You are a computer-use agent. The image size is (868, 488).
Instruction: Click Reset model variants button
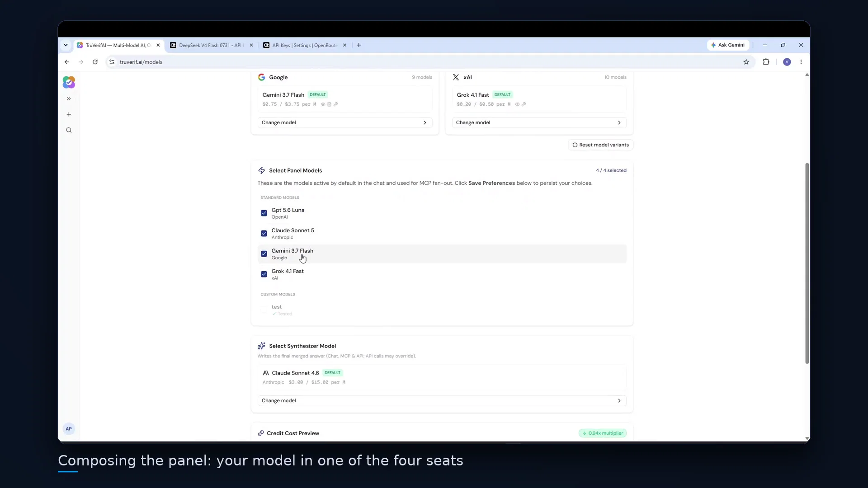click(x=600, y=145)
